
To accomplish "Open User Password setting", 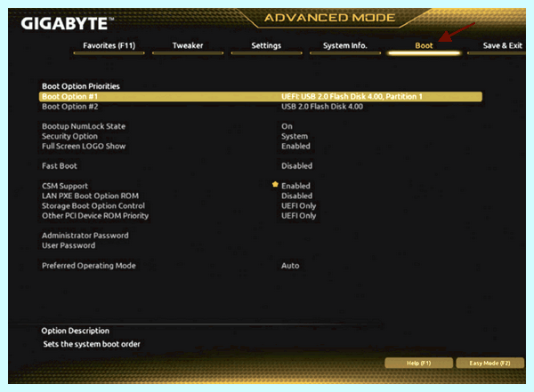I will [69, 245].
